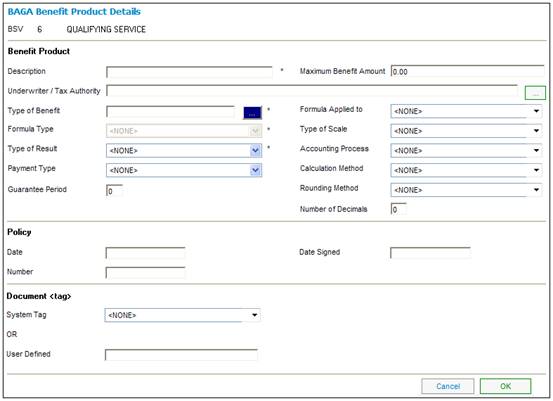This screenshot has height=401, width=553.
Task: Focus the Guarantee Period field
Action: tap(115, 190)
